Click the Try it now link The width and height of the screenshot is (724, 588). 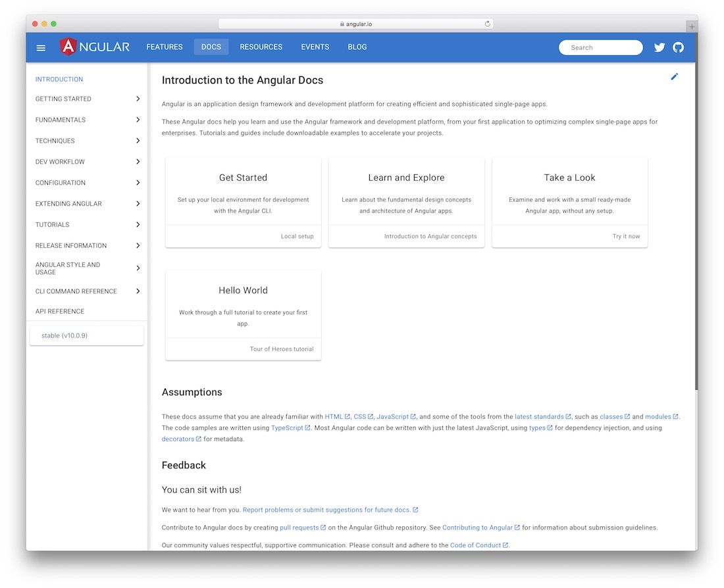(x=626, y=236)
